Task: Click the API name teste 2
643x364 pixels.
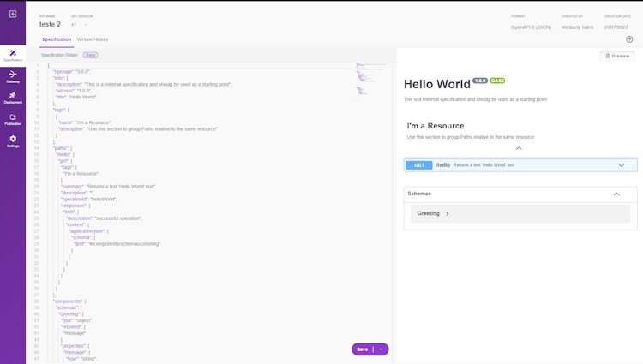Action: click(50, 25)
